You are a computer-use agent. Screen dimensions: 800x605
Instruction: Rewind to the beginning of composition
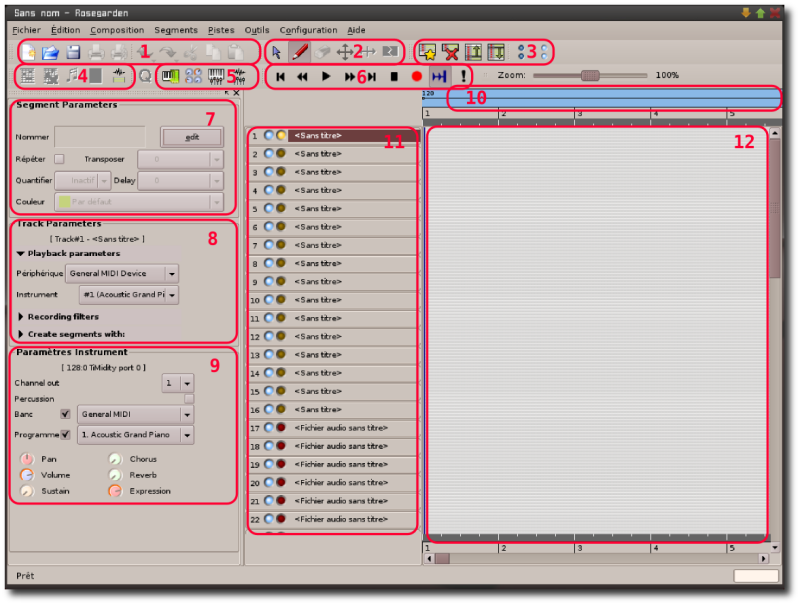[x=280, y=77]
